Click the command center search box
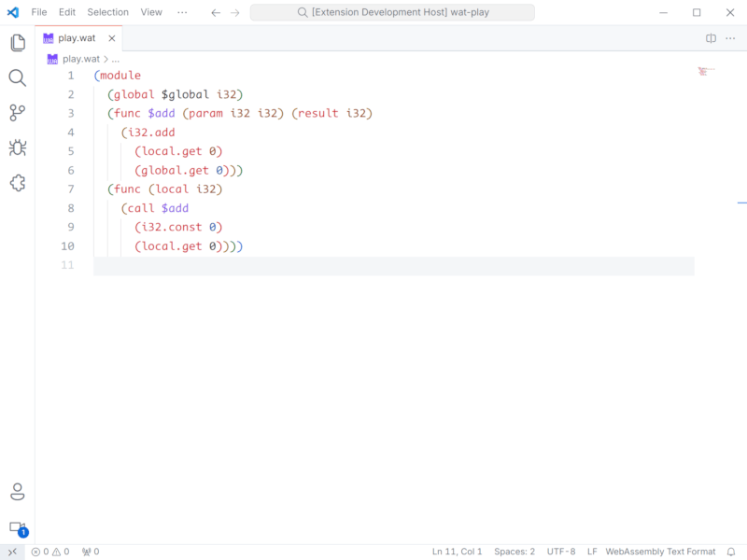747x560 pixels. coord(392,12)
